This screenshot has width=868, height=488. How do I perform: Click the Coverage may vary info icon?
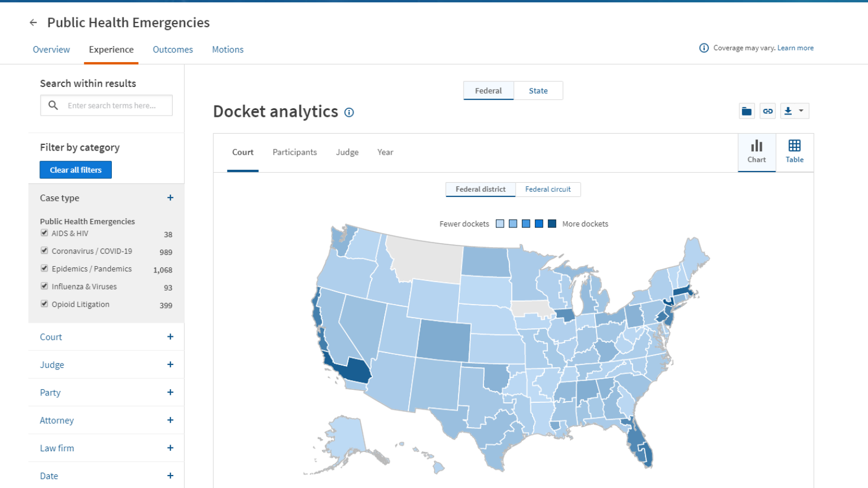click(704, 47)
